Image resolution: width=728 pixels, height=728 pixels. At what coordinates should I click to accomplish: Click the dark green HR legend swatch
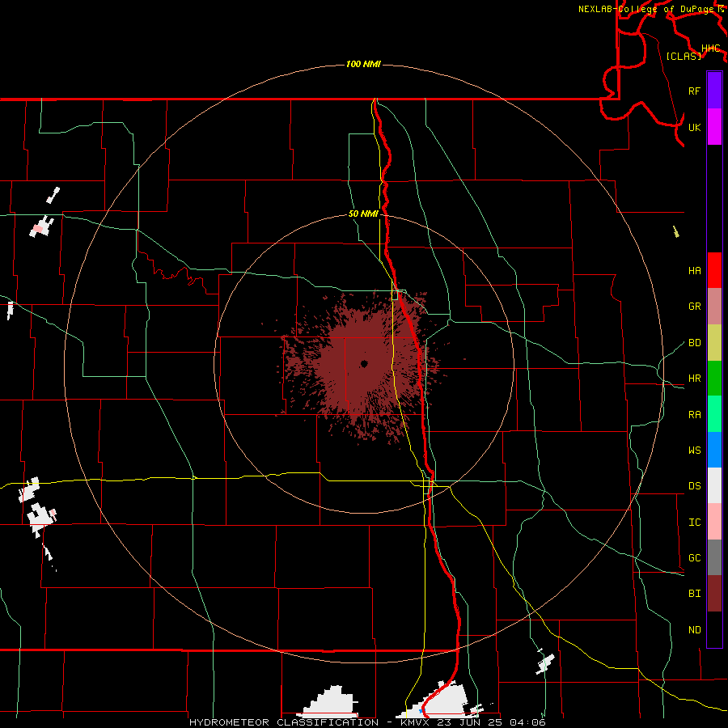click(x=714, y=378)
